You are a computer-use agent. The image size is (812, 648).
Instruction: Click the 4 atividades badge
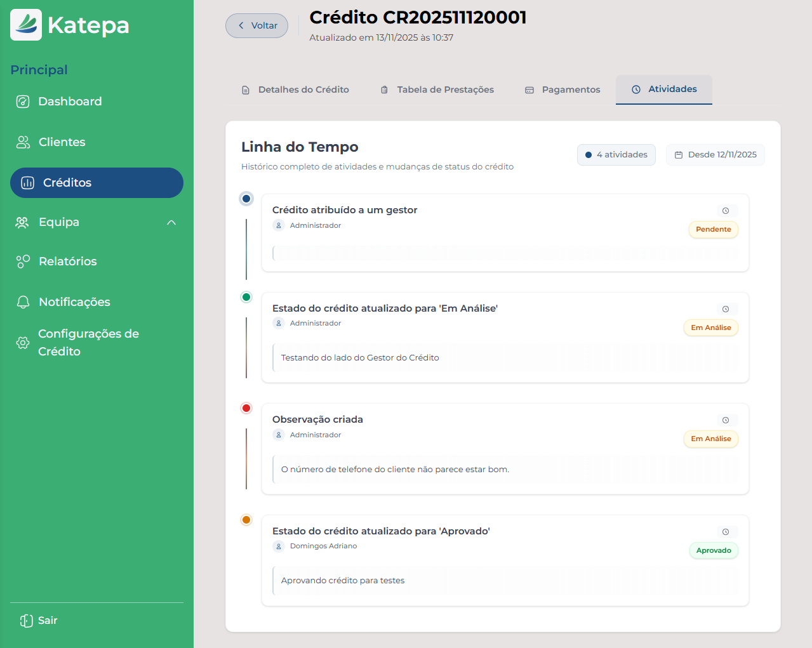point(616,155)
